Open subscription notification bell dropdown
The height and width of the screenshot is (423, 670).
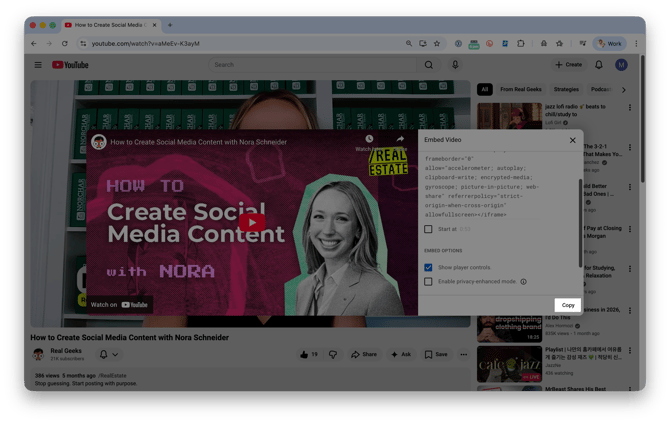coord(109,354)
